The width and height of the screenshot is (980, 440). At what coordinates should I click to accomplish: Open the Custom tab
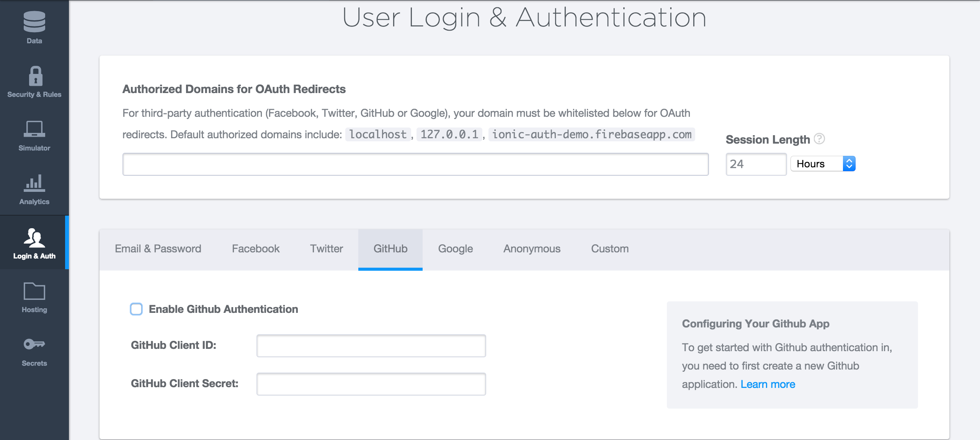pyautogui.click(x=610, y=249)
